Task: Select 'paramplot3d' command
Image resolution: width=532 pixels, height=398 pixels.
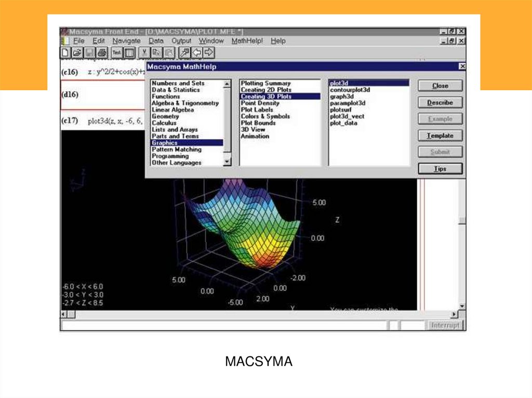Action: pyautogui.click(x=348, y=103)
